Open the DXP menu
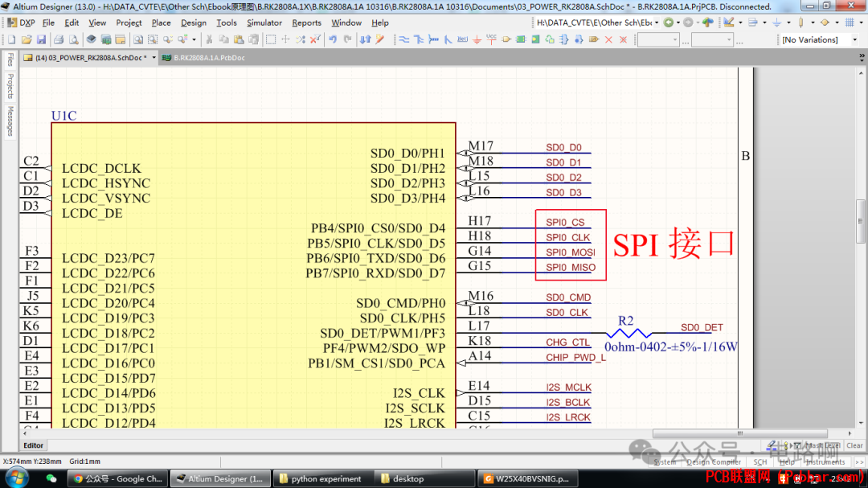 click(x=21, y=23)
